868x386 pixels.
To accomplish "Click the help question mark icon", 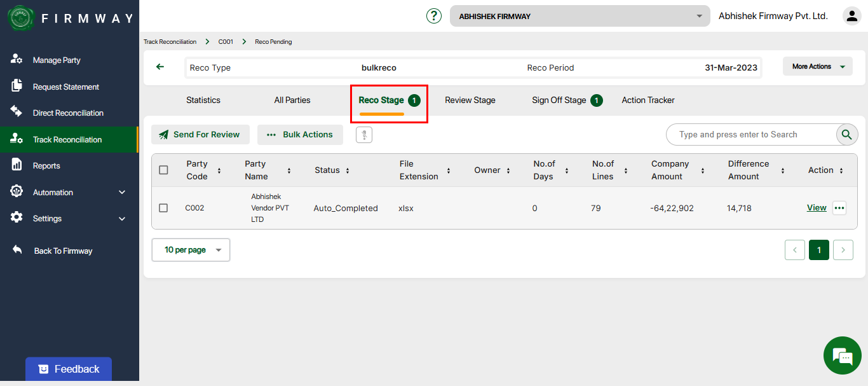I will tap(433, 16).
